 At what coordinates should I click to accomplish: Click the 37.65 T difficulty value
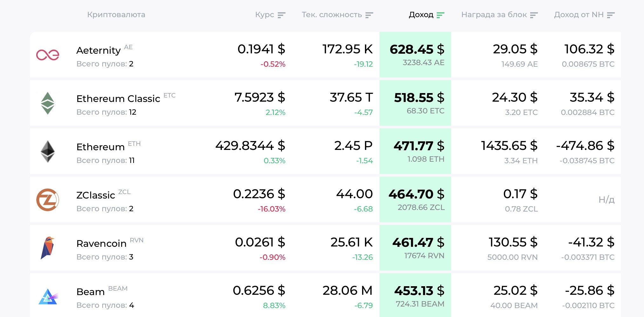tap(351, 98)
